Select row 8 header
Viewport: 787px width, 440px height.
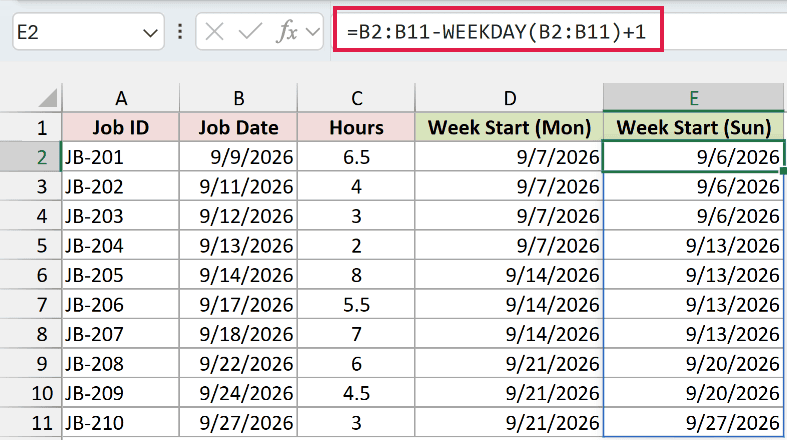[x=31, y=334]
